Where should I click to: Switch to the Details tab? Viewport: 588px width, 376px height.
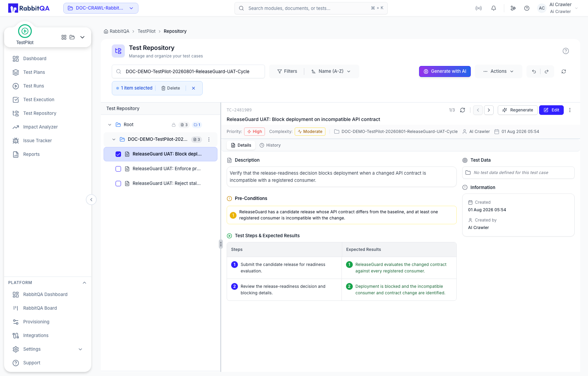point(241,145)
